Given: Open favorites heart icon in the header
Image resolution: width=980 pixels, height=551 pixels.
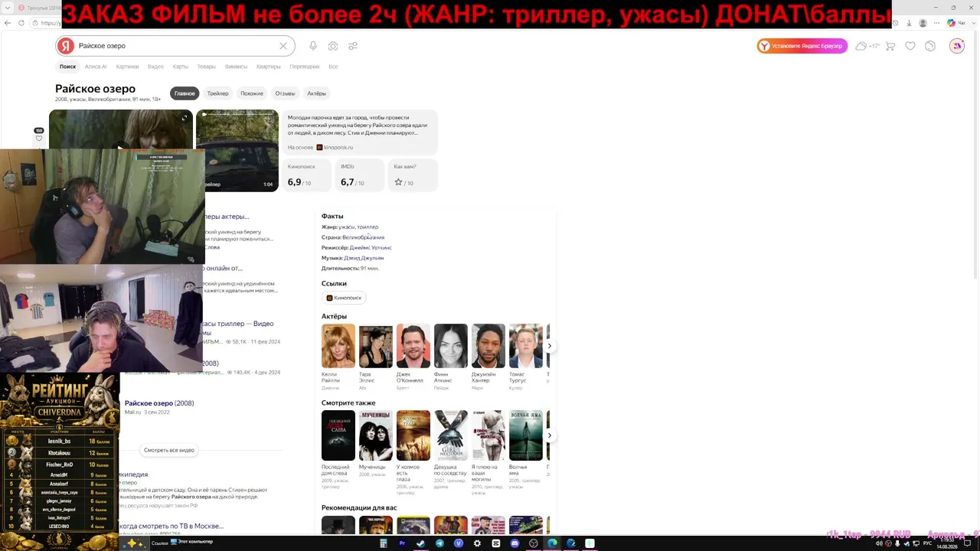Looking at the screenshot, I should click(910, 46).
